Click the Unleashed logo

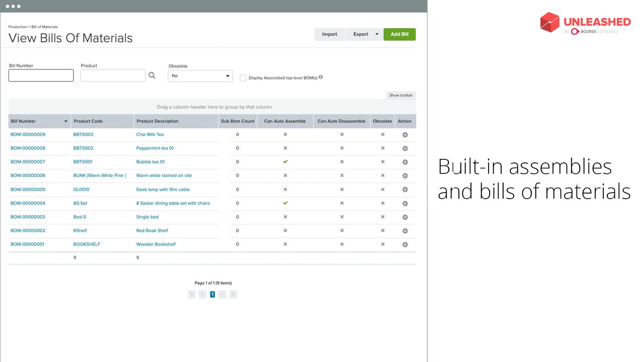point(585,23)
